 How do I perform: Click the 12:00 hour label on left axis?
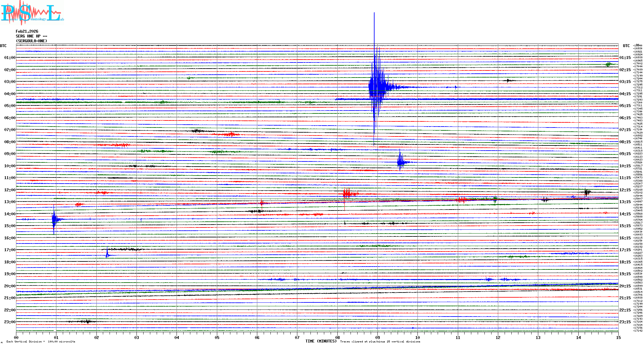click(10, 190)
